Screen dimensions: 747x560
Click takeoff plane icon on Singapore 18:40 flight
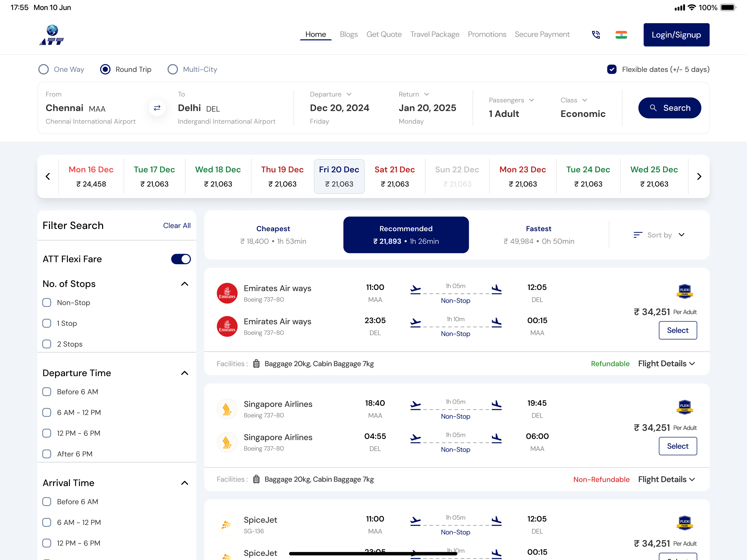point(415,405)
